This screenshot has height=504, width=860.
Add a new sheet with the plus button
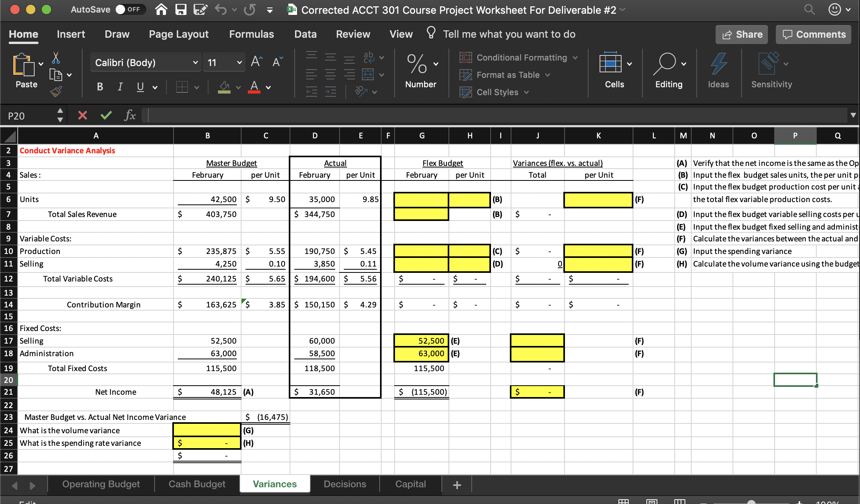[456, 484]
